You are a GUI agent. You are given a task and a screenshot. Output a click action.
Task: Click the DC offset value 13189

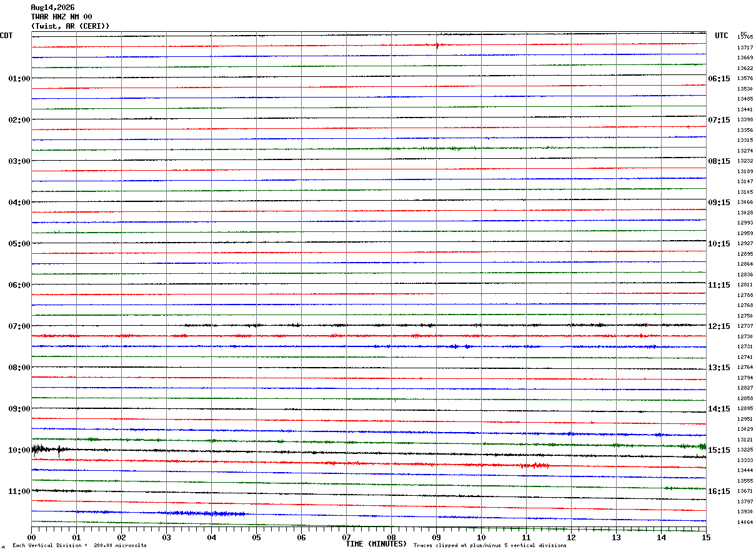click(x=745, y=171)
